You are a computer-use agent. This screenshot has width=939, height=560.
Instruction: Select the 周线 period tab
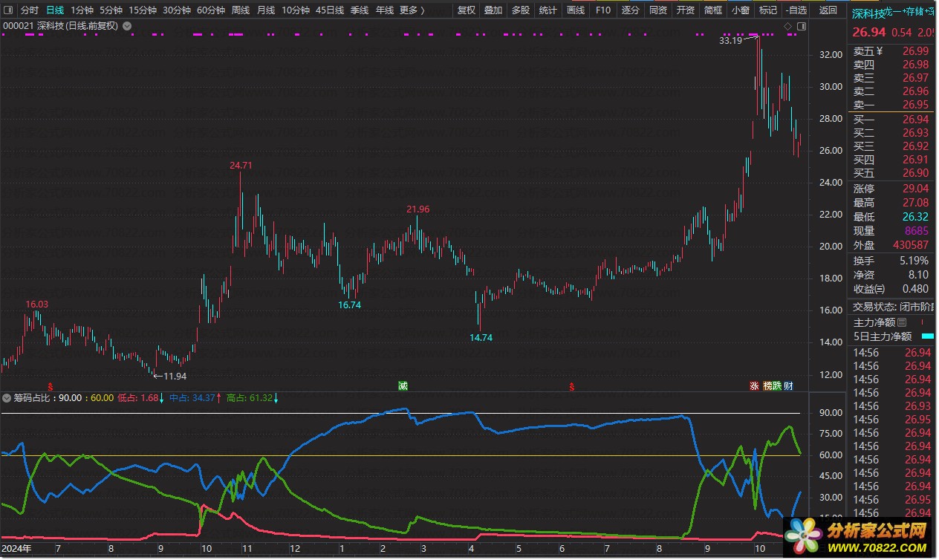pos(240,10)
